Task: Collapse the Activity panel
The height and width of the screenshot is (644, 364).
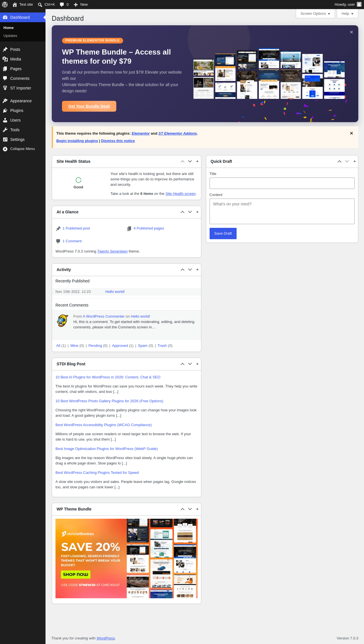Action: tap(197, 270)
